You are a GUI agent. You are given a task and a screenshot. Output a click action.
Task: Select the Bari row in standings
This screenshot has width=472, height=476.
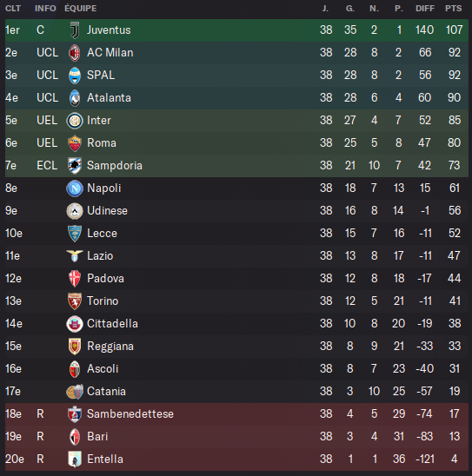click(x=236, y=437)
